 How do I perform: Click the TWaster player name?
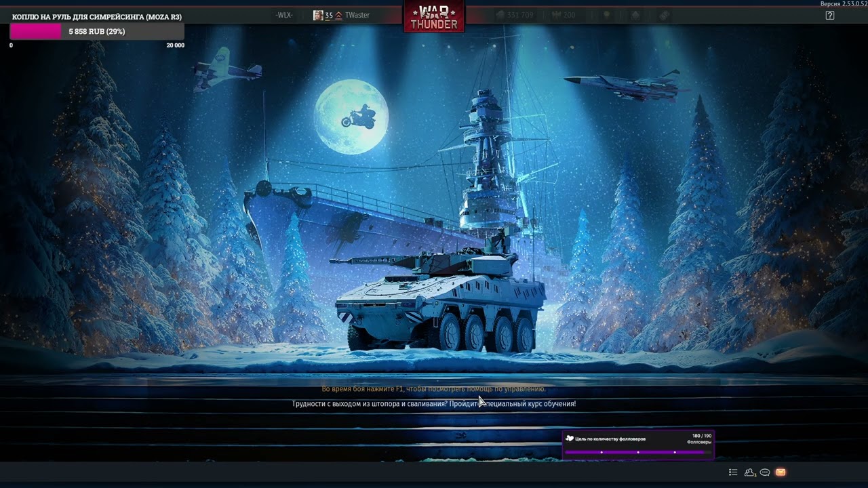357,15
